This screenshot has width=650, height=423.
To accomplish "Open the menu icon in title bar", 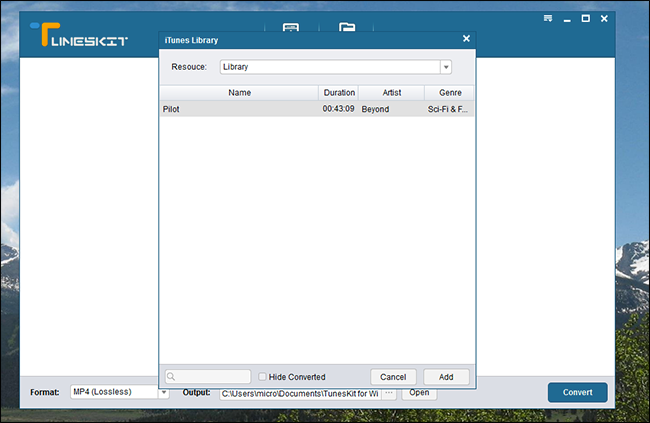I will [548, 18].
